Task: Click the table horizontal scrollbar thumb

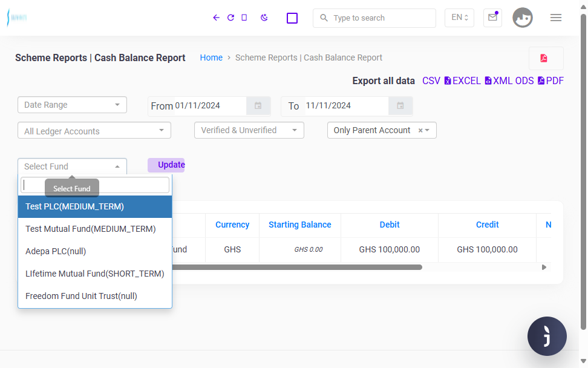Action: pyautogui.click(x=297, y=268)
